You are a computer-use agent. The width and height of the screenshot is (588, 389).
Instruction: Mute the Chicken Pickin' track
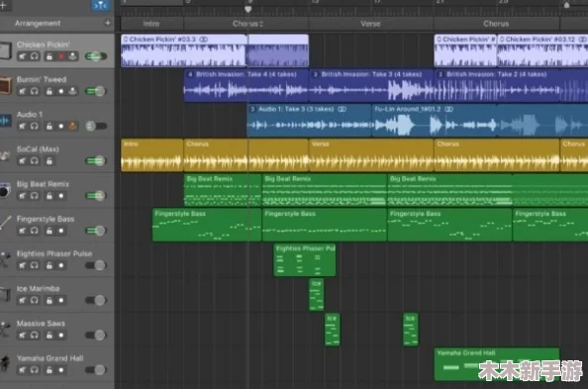23,56
